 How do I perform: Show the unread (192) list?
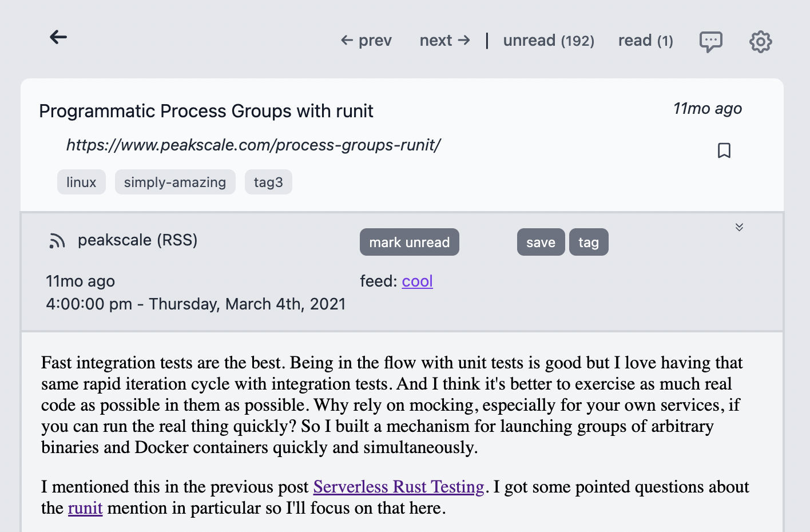coord(549,41)
